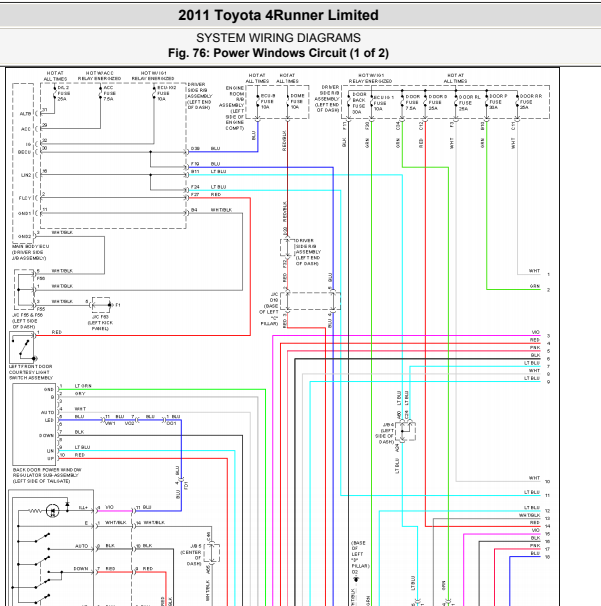Click the LED illumination symbol in the switch
Image resolution: width=601 pixels, height=606 pixels.
coord(52,511)
